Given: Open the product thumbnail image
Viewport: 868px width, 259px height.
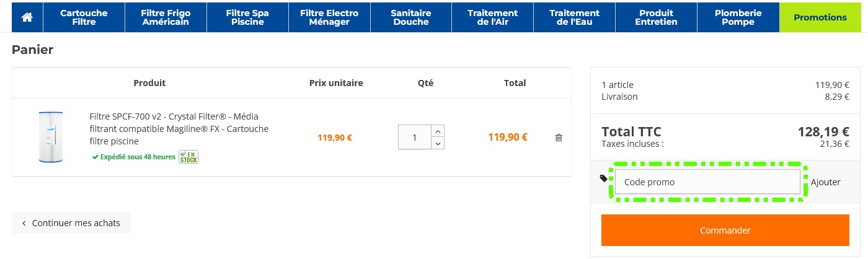Looking at the screenshot, I should pyautogui.click(x=51, y=137).
